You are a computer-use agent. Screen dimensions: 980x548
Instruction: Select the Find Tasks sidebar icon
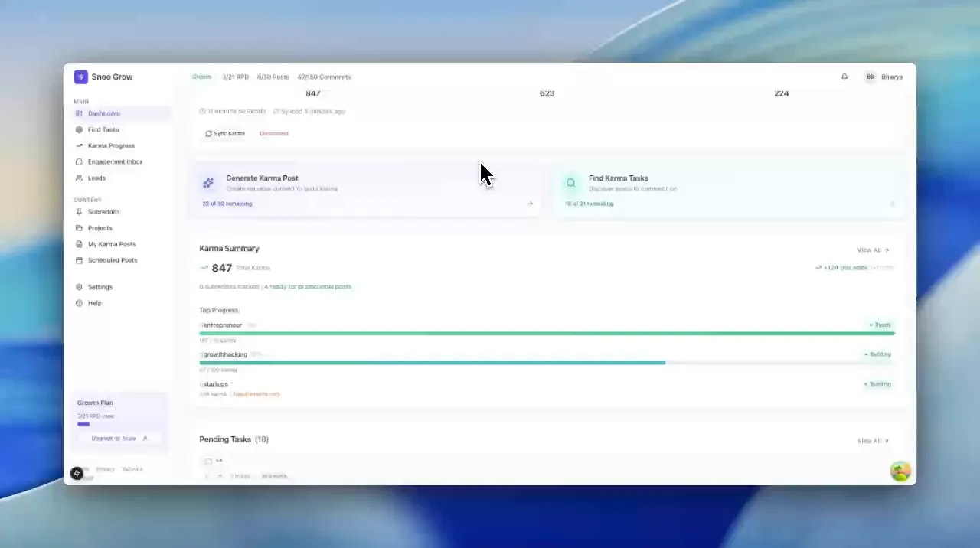pos(80,129)
